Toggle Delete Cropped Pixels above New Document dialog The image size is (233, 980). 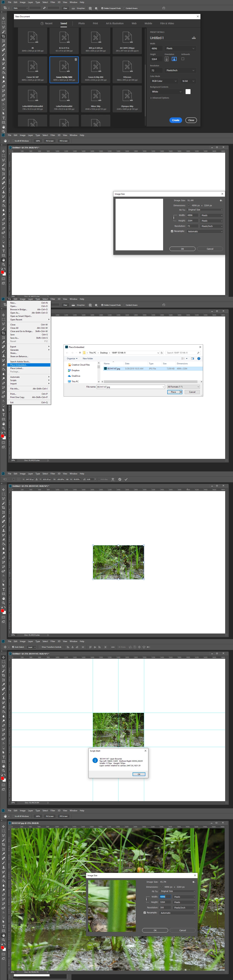click(102, 8)
